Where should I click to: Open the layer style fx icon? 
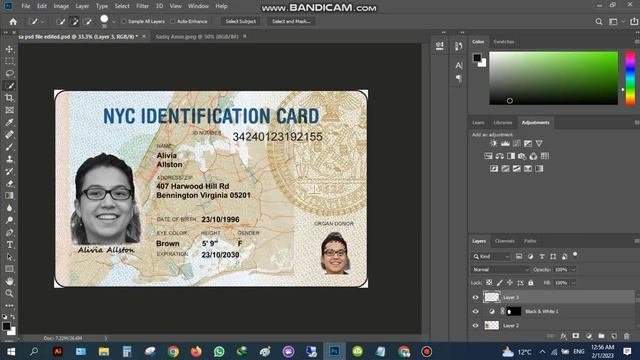[563, 336]
